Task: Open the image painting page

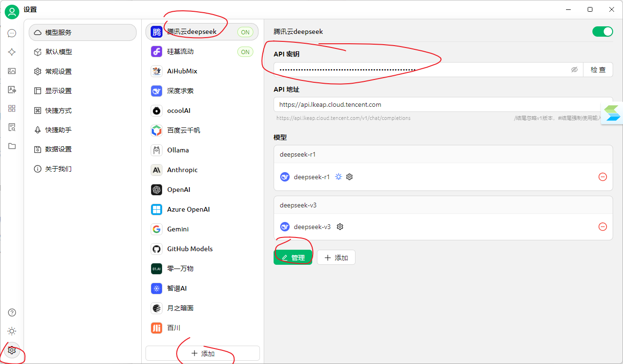Action: pos(12,71)
